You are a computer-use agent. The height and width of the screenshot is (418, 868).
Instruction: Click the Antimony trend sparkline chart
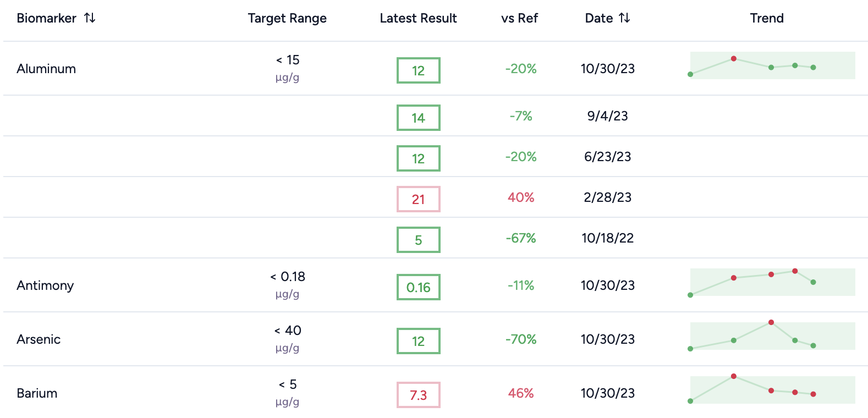(772, 282)
